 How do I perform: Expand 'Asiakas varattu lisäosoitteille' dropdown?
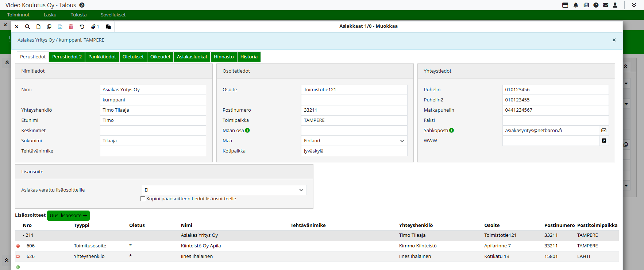coord(224,190)
